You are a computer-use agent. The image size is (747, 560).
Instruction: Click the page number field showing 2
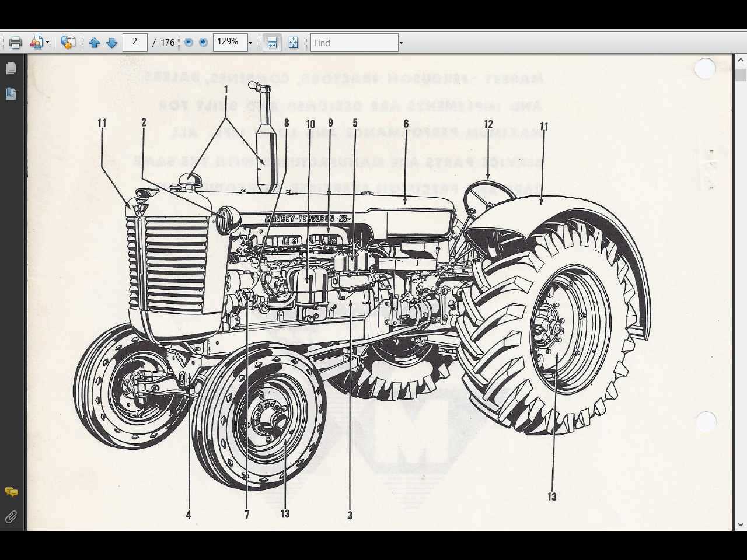[135, 42]
